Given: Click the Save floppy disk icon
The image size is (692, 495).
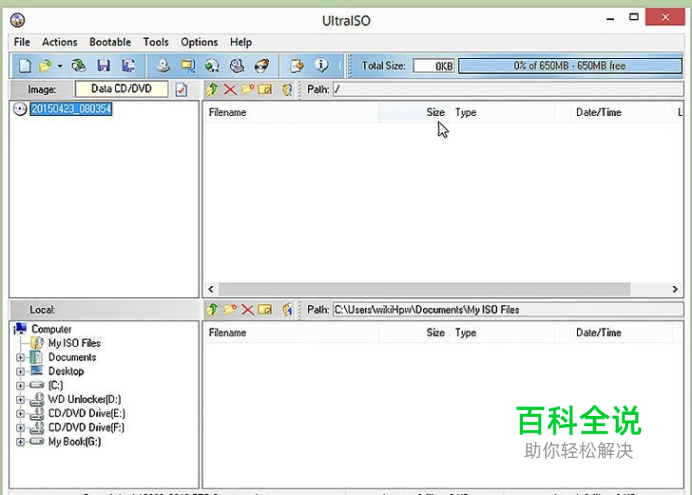Looking at the screenshot, I should [x=104, y=66].
